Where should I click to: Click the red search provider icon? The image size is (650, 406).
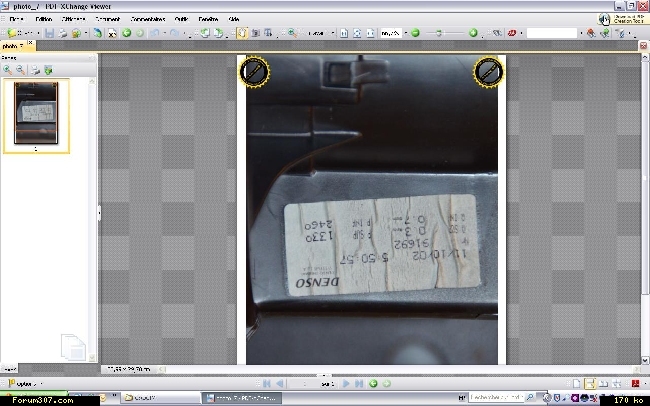(x=512, y=33)
